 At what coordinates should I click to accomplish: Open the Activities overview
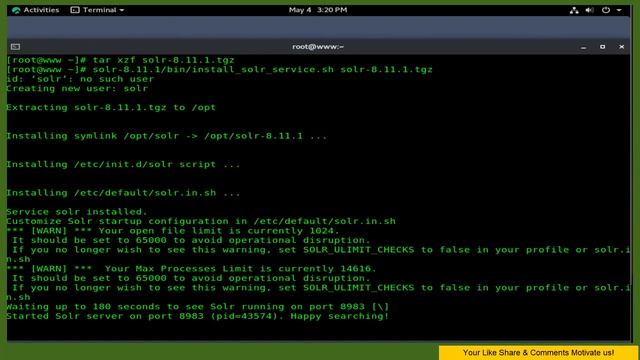(36, 10)
